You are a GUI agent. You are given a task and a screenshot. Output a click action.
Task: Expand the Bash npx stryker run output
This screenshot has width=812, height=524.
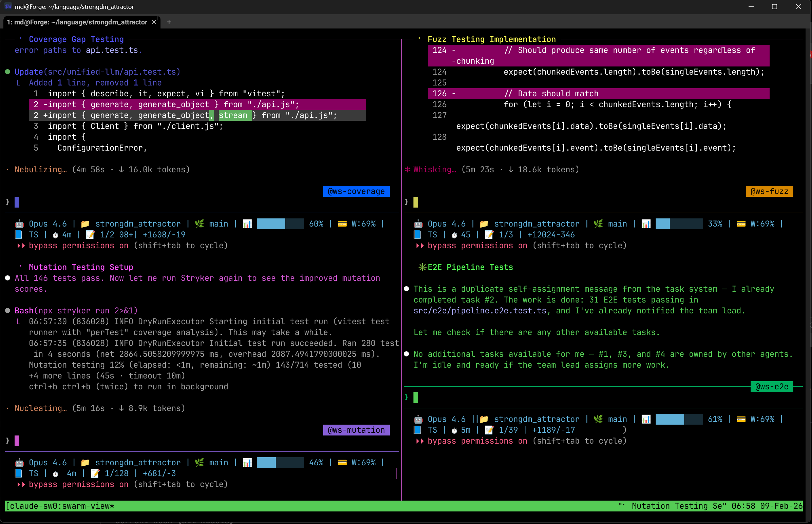pos(76,311)
